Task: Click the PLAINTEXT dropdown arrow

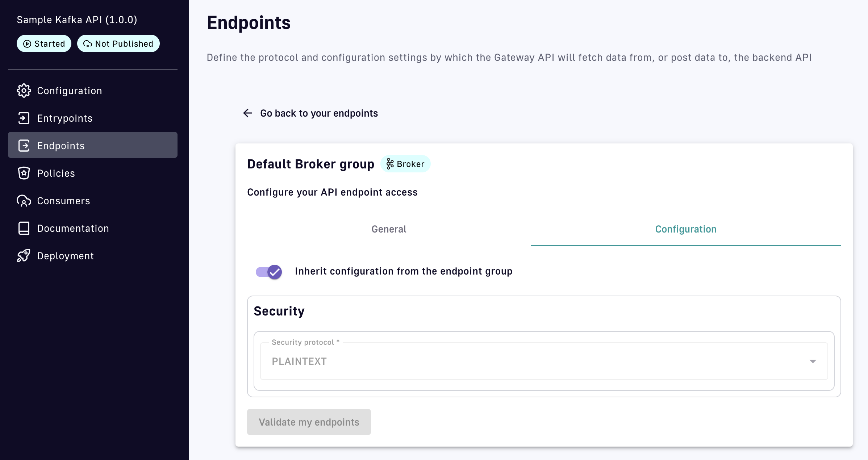Action: pos(813,361)
